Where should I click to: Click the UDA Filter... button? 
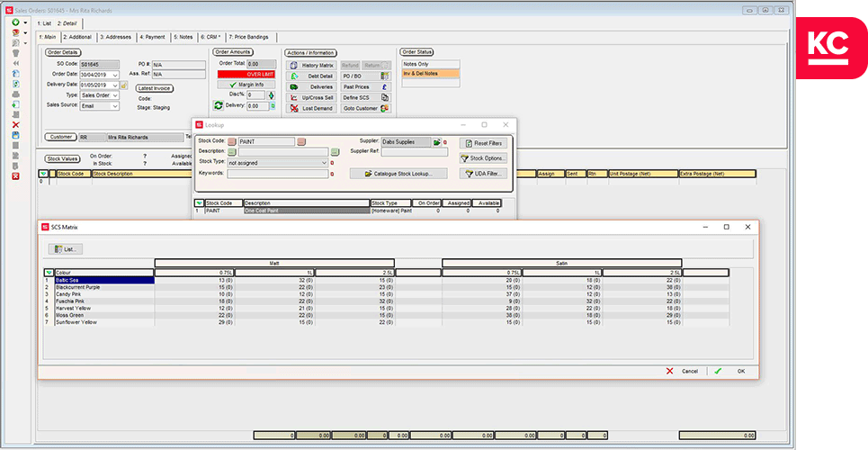483,174
